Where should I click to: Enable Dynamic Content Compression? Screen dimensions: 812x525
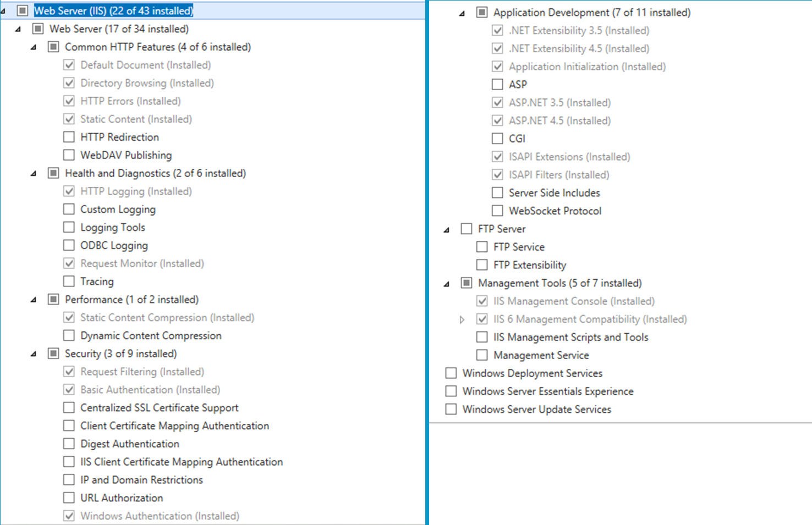pos(69,335)
